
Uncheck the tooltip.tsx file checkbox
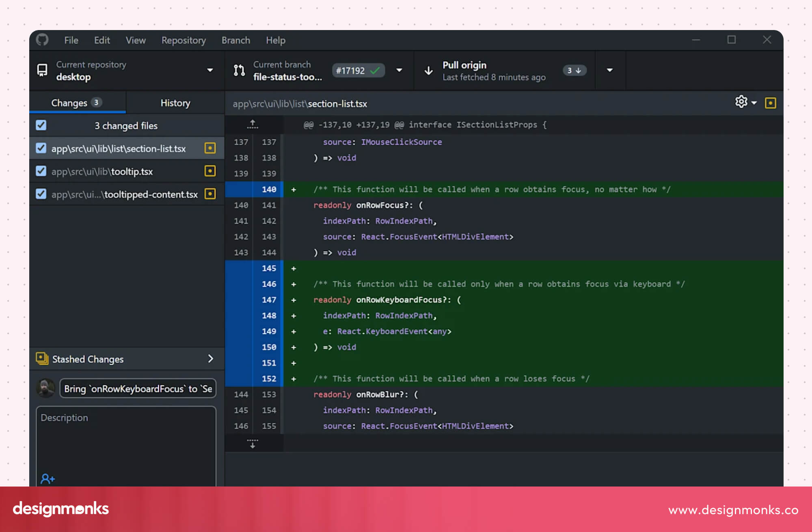click(41, 171)
